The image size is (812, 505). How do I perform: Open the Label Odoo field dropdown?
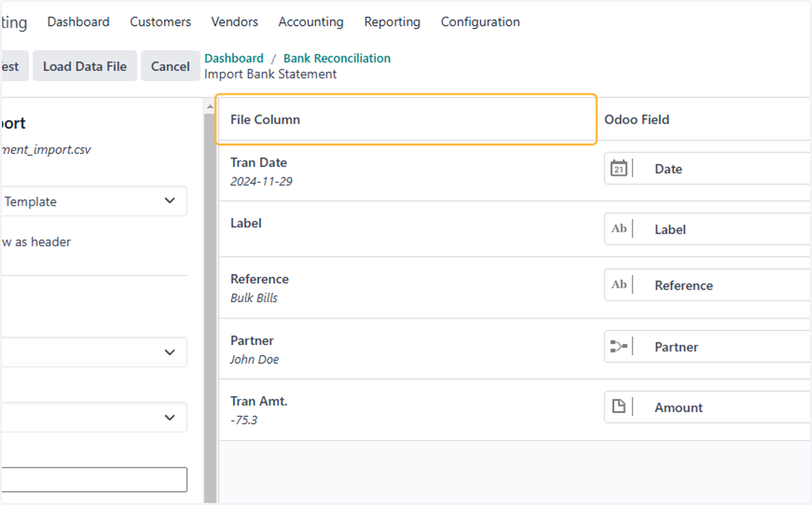coord(708,229)
